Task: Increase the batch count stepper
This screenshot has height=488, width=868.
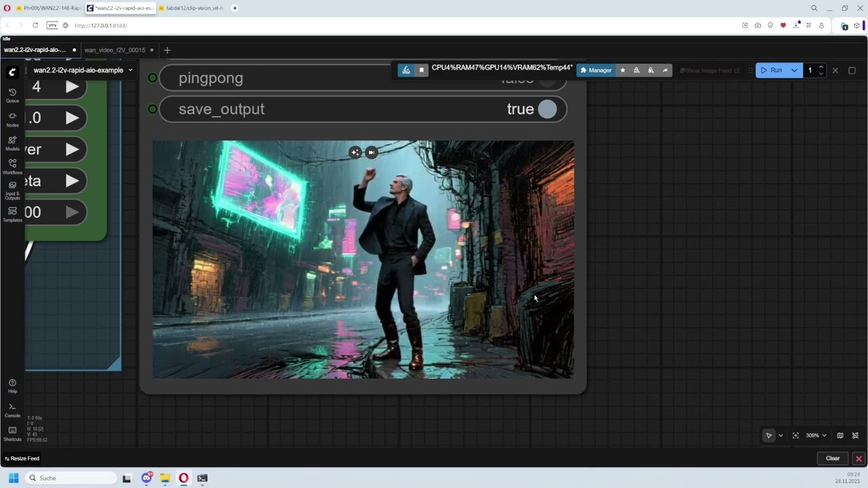Action: 821,67
